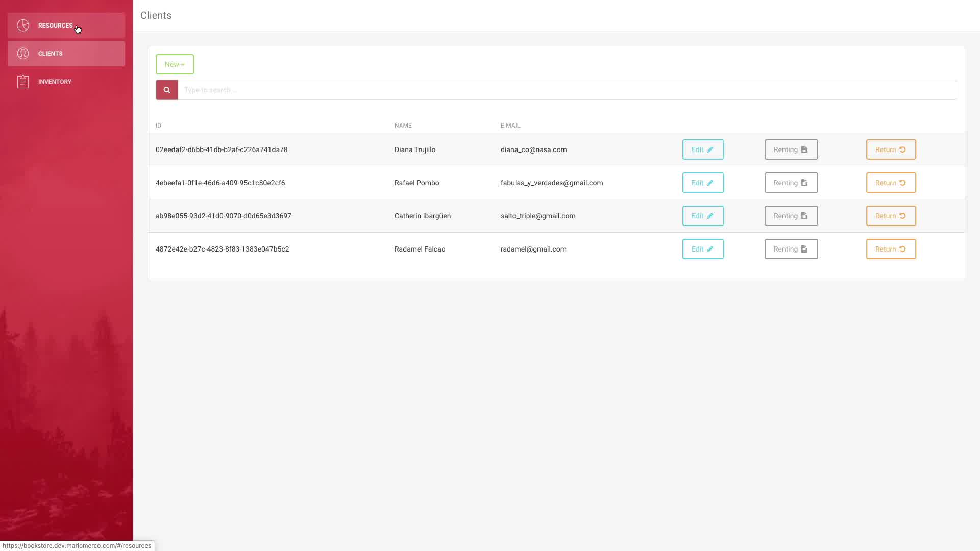Edit Catherin Ibargüen's record
This screenshot has width=980, height=551.
[702, 216]
